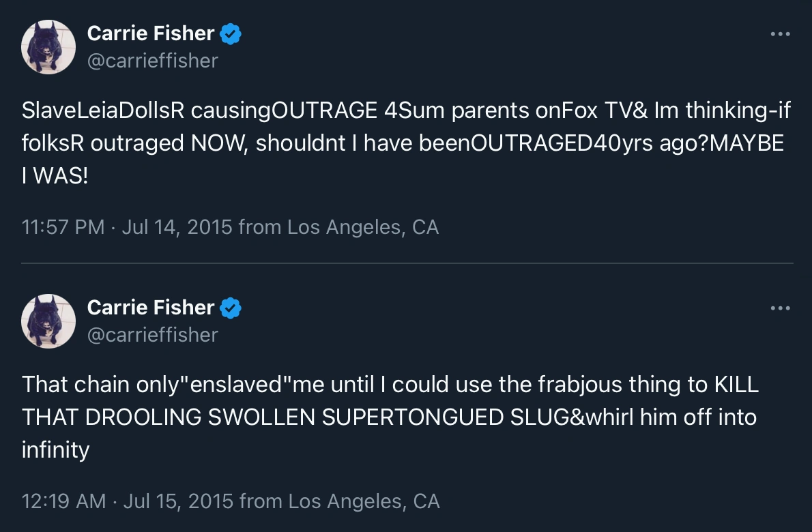Click the word infinity in the second tweet
This screenshot has height=532, width=812.
pyautogui.click(x=55, y=450)
